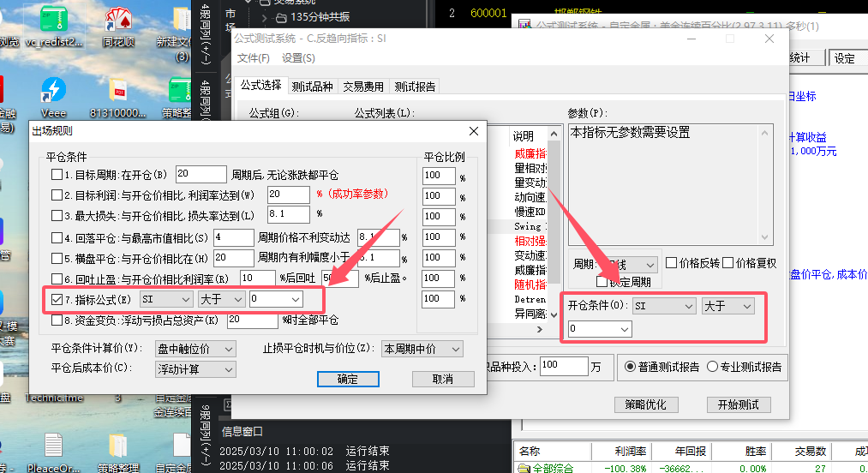Open the 止损平仓时机与价位 本周期中价 dropdown
Screen dimensions: 868x473
422,349
